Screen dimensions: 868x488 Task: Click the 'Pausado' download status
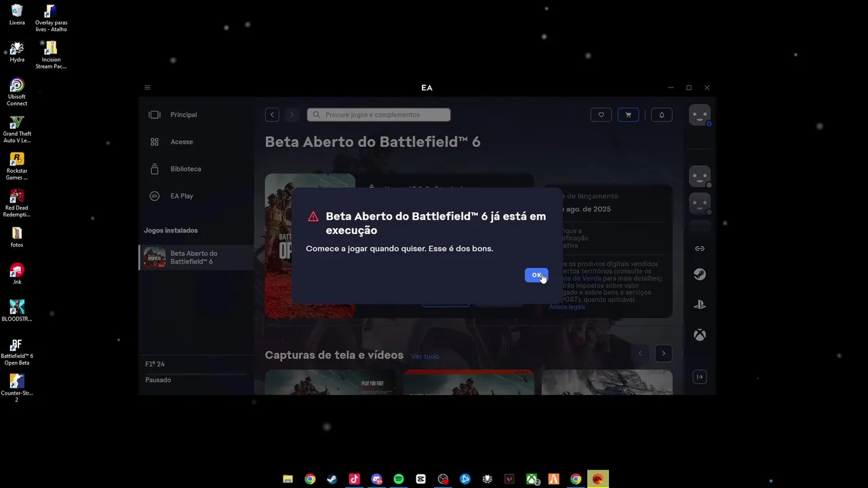pyautogui.click(x=158, y=380)
